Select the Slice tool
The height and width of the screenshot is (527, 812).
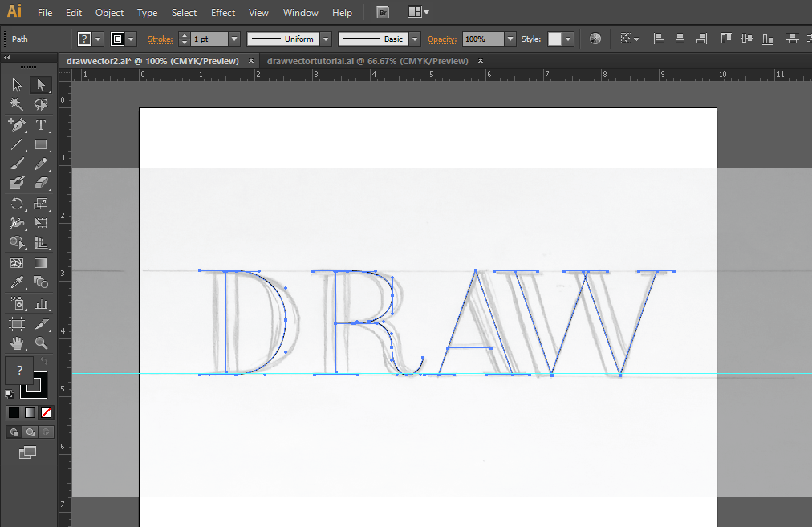click(x=40, y=324)
